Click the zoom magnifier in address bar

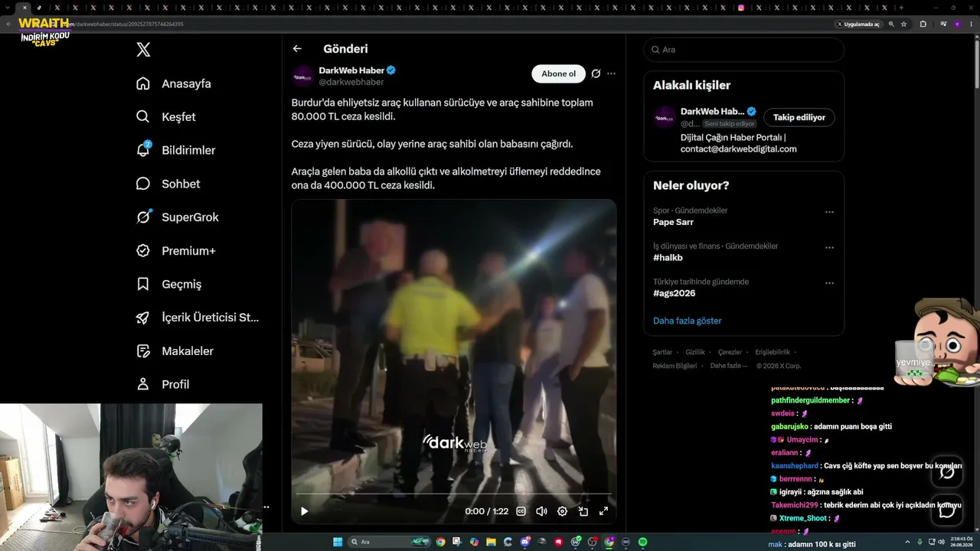tap(891, 24)
